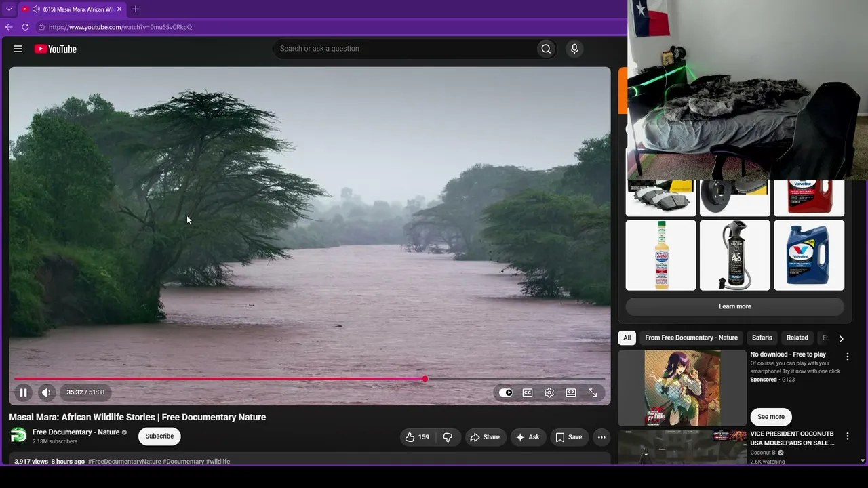Open Free Documentary - Nature channel avatar

[x=18, y=436]
